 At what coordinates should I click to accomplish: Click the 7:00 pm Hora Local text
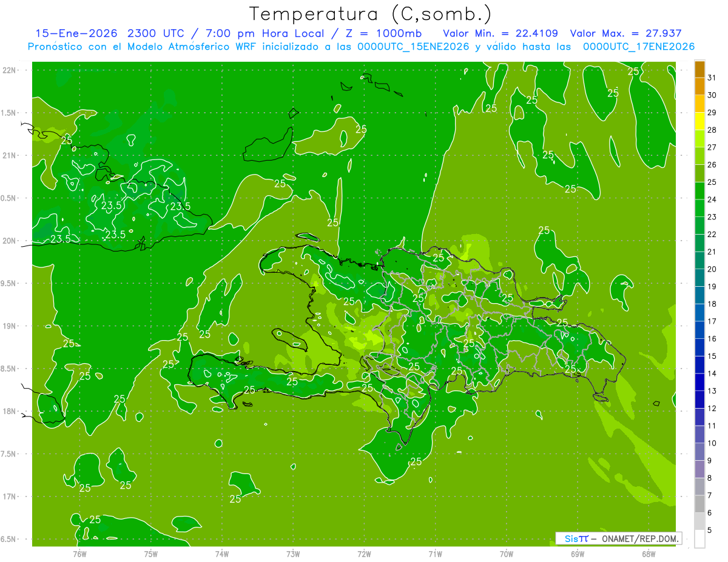pyautogui.click(x=269, y=33)
